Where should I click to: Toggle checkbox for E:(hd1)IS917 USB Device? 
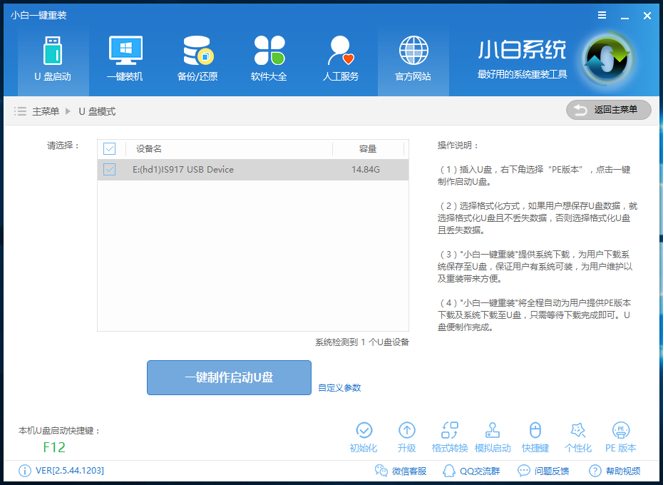110,170
